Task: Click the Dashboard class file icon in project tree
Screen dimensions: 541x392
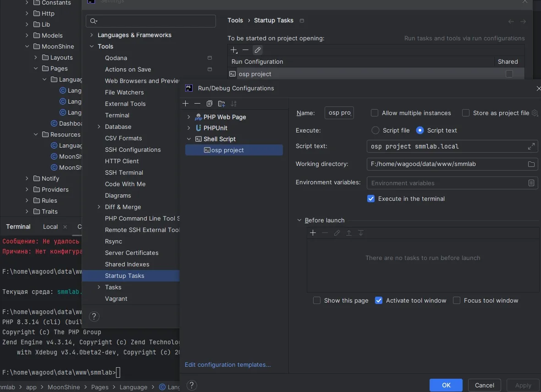Action: (54, 123)
